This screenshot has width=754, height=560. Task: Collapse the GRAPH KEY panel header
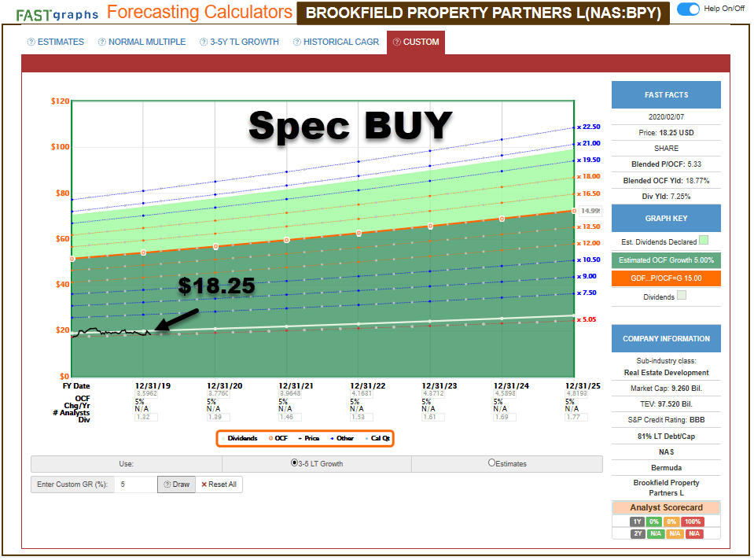(665, 218)
